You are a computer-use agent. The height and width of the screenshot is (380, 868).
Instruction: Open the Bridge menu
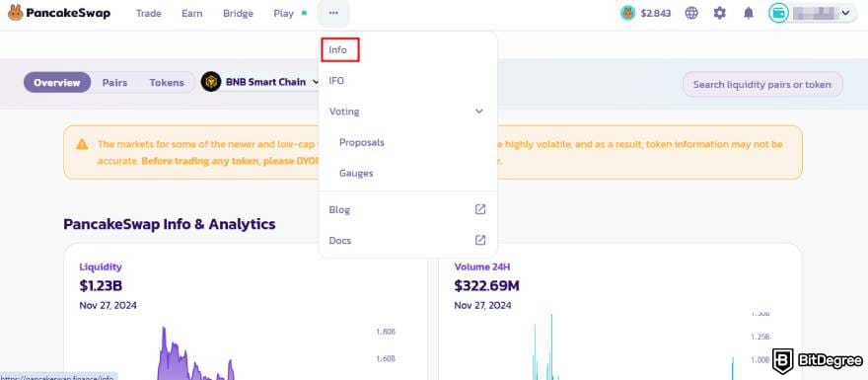[238, 13]
